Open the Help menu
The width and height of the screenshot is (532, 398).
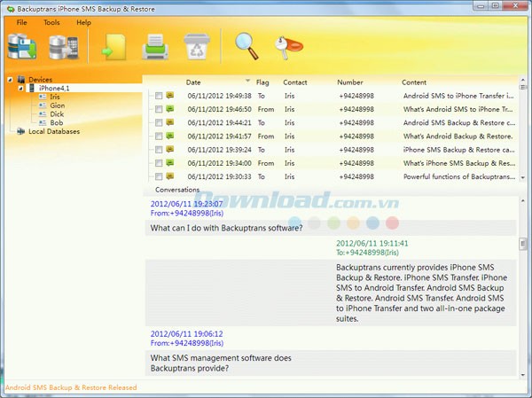click(84, 22)
